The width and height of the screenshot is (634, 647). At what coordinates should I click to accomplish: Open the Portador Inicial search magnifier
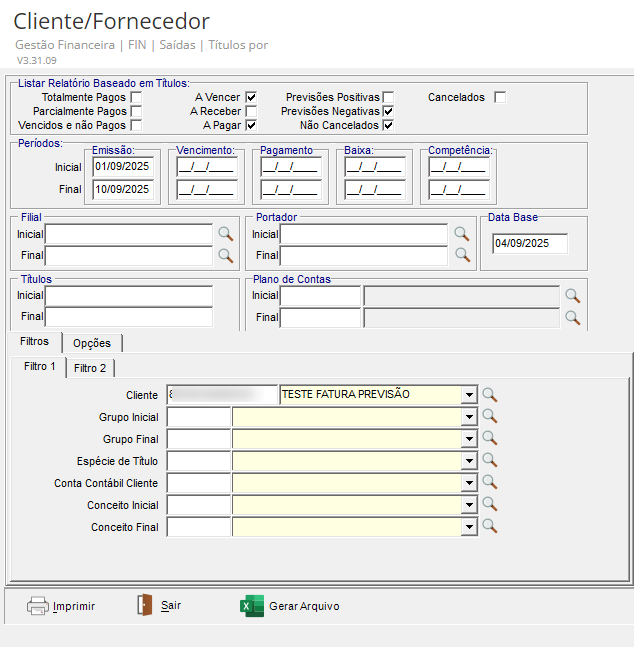[x=462, y=234]
